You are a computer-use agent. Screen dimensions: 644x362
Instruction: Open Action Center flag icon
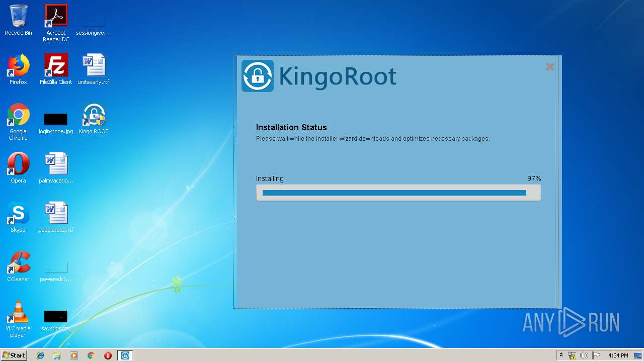click(x=596, y=355)
